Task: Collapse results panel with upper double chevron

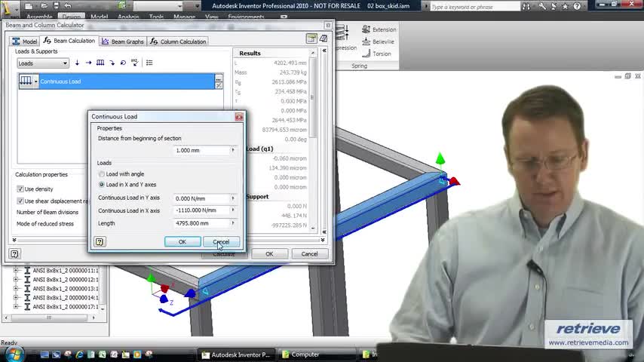Action: click(x=324, y=51)
